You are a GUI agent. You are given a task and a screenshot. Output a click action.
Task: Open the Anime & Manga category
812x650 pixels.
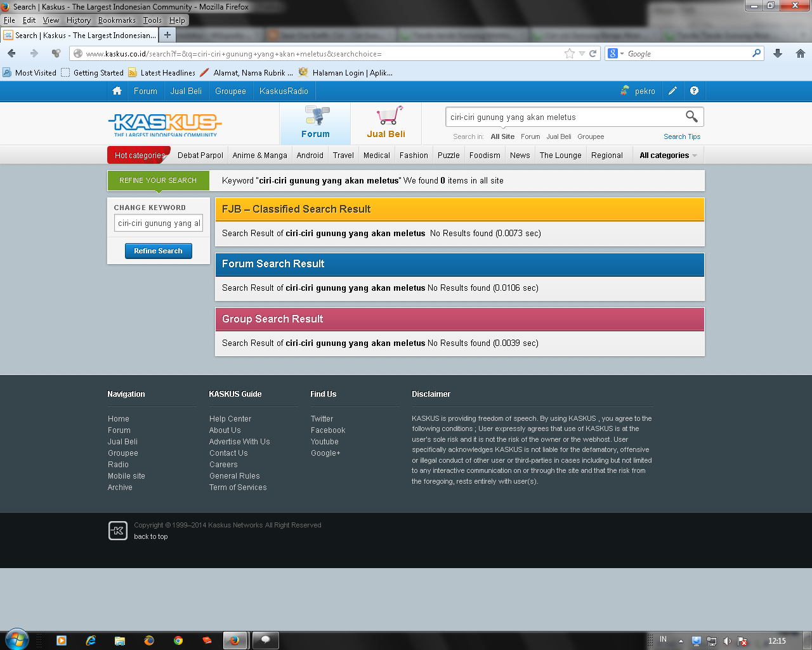[259, 155]
